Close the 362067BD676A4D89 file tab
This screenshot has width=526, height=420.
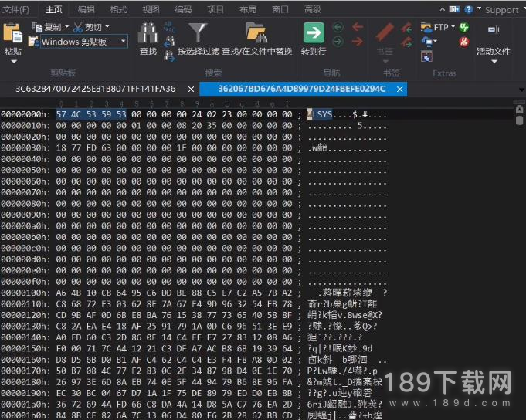[x=399, y=89]
